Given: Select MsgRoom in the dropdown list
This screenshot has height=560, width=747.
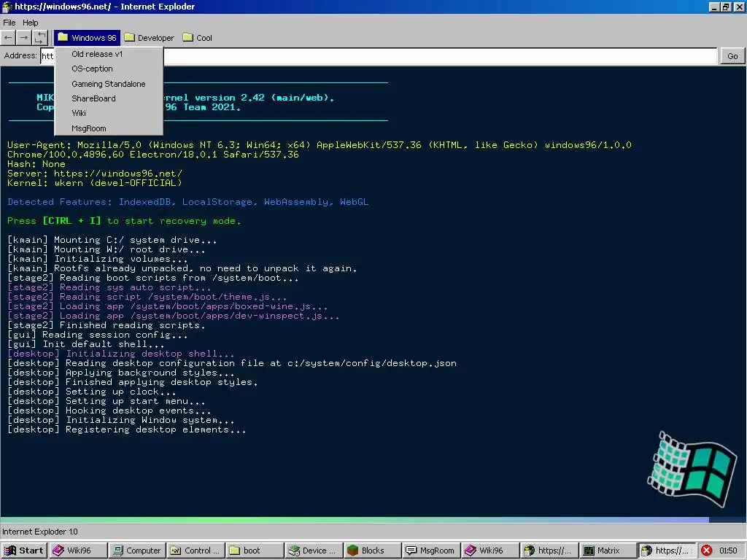Looking at the screenshot, I should 109,128.
